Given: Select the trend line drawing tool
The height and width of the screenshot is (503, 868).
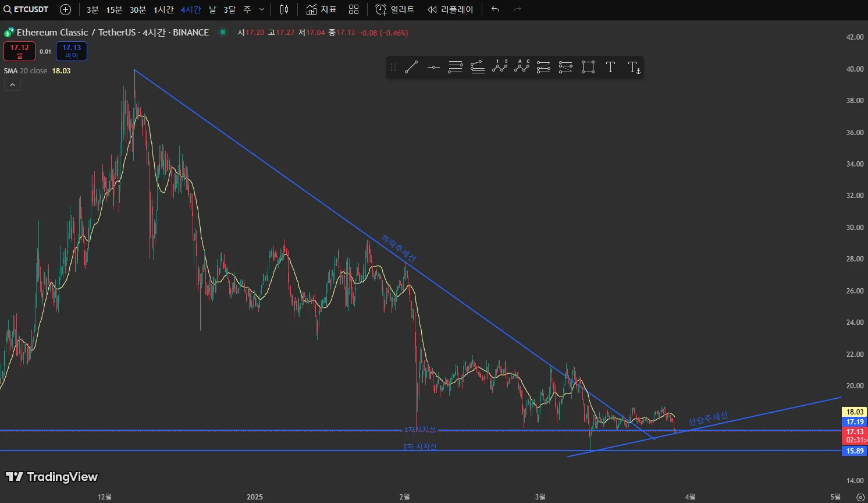Looking at the screenshot, I should click(411, 68).
